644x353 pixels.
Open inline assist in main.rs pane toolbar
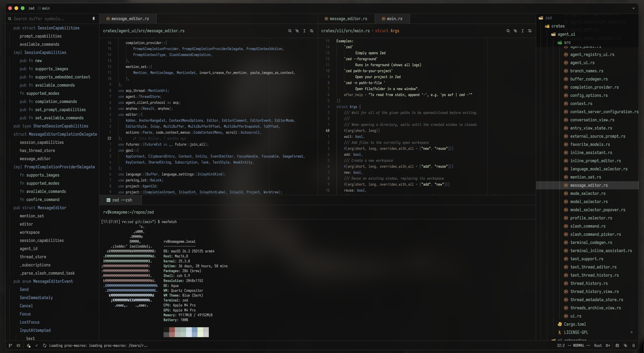pyautogui.click(x=515, y=31)
